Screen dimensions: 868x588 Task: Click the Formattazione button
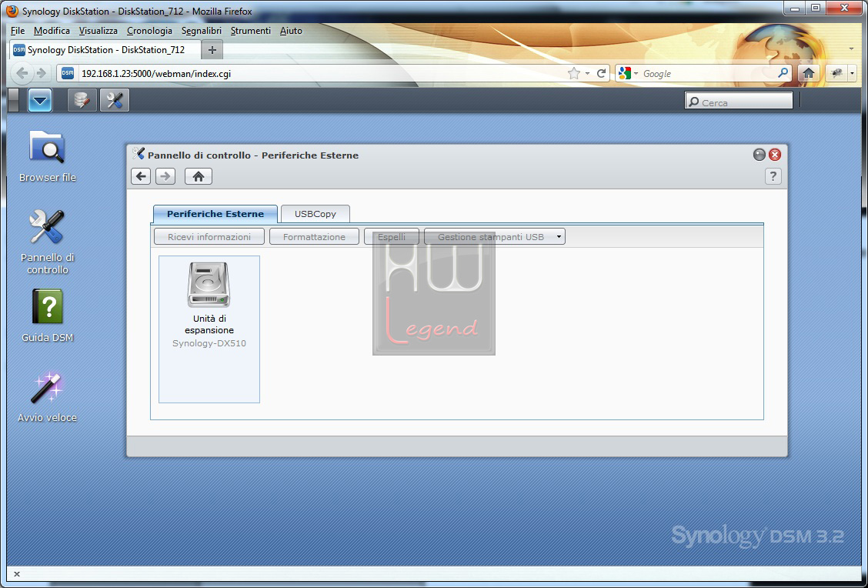pos(314,237)
